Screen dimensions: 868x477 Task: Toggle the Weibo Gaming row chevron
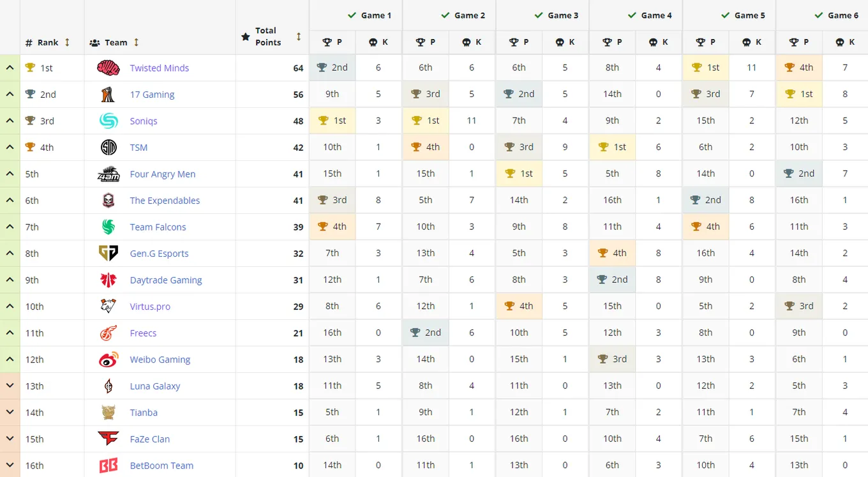[x=10, y=360]
